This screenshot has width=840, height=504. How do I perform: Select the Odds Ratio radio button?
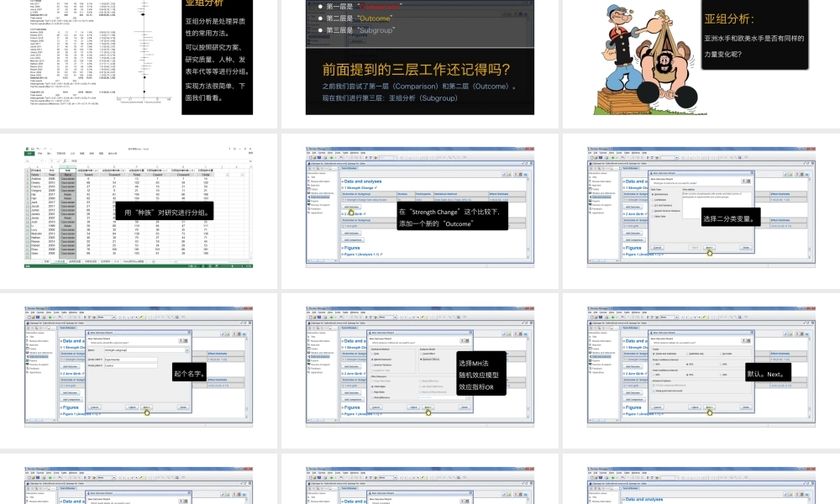373,386
